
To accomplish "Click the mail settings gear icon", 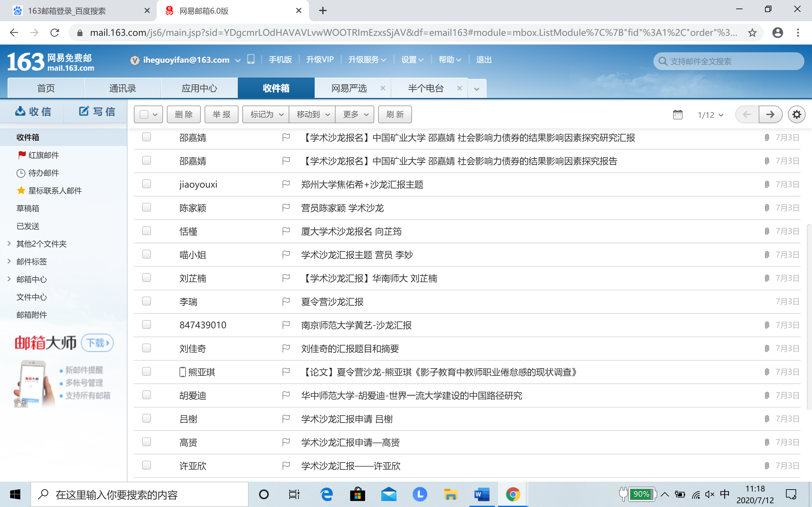I will coord(796,115).
